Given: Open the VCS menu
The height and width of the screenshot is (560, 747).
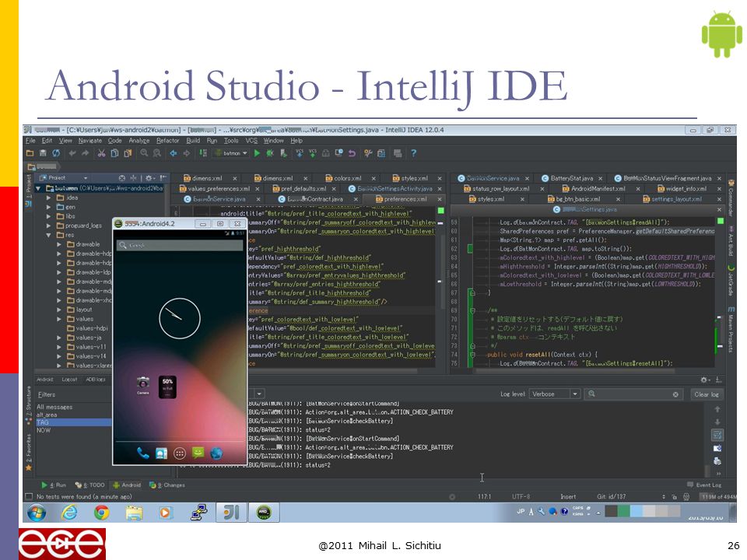Looking at the screenshot, I should 251,141.
